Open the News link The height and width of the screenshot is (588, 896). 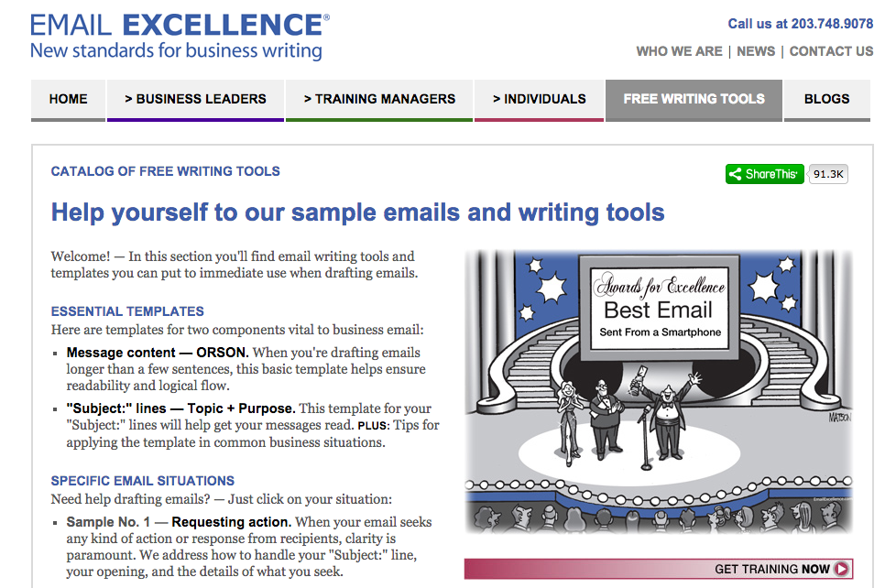[x=756, y=51]
